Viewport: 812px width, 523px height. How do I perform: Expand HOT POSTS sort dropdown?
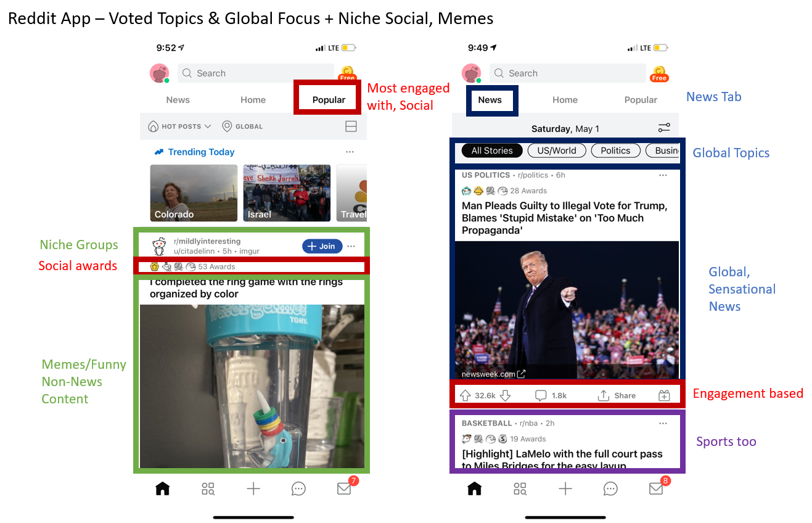click(x=180, y=126)
